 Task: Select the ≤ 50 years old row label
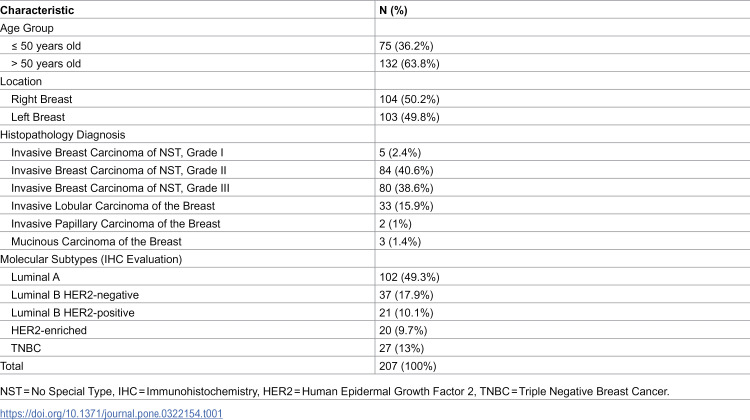[x=46, y=46]
